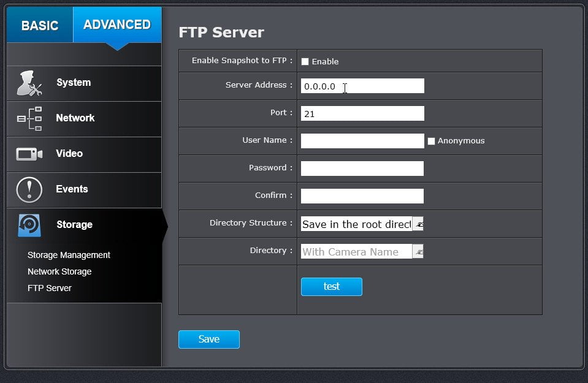Click the Network tree diagram icon
Screen dimensions: 588x383
(x=29, y=119)
